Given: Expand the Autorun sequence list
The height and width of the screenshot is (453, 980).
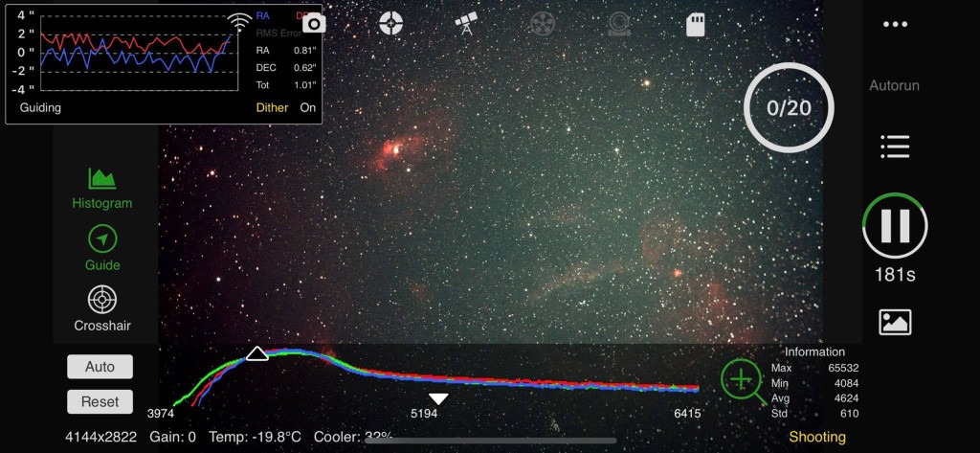Looking at the screenshot, I should pyautogui.click(x=895, y=147).
